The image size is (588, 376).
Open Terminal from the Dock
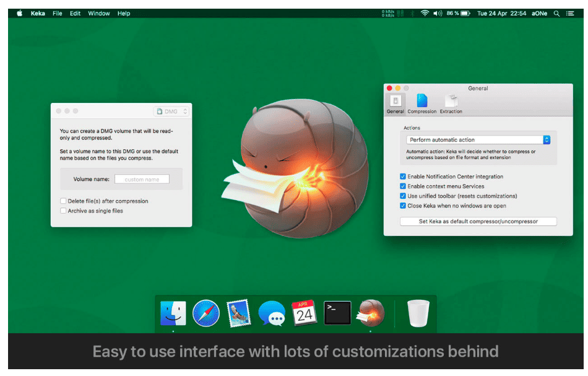pyautogui.click(x=337, y=313)
